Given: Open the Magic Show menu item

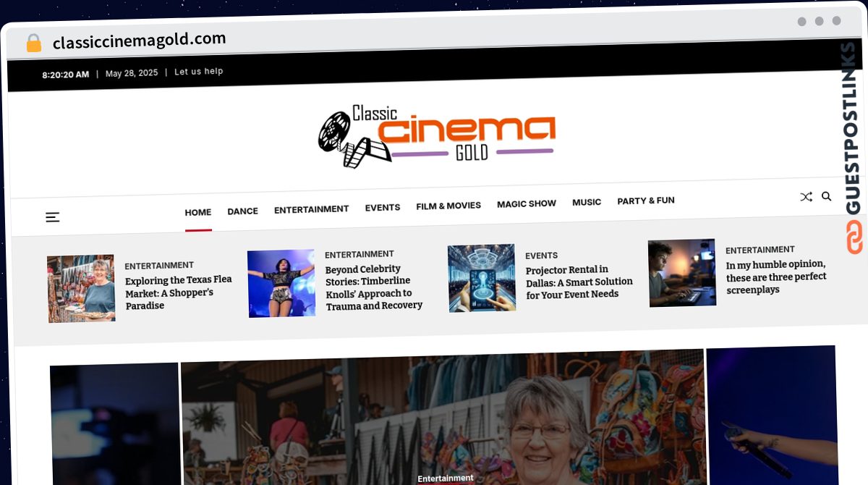Looking at the screenshot, I should [x=527, y=203].
